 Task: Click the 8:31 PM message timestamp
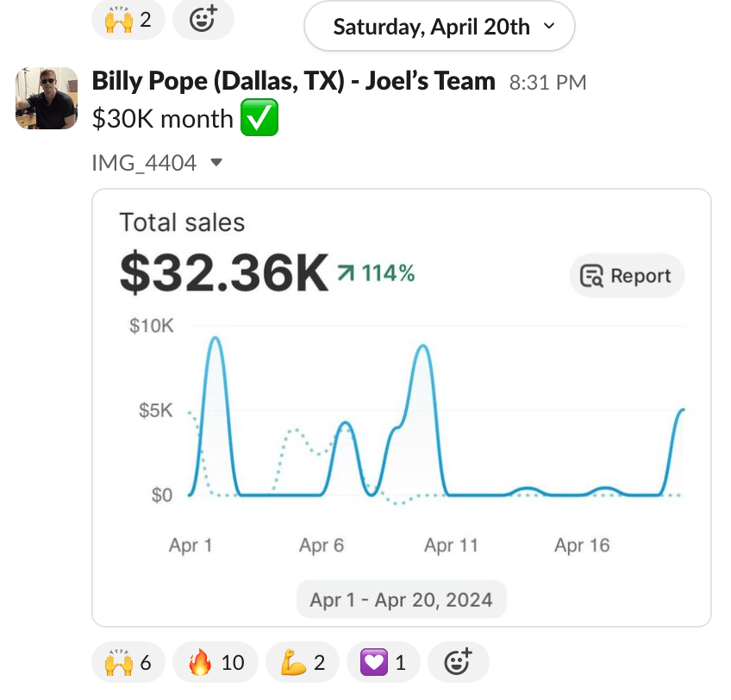[x=547, y=84]
